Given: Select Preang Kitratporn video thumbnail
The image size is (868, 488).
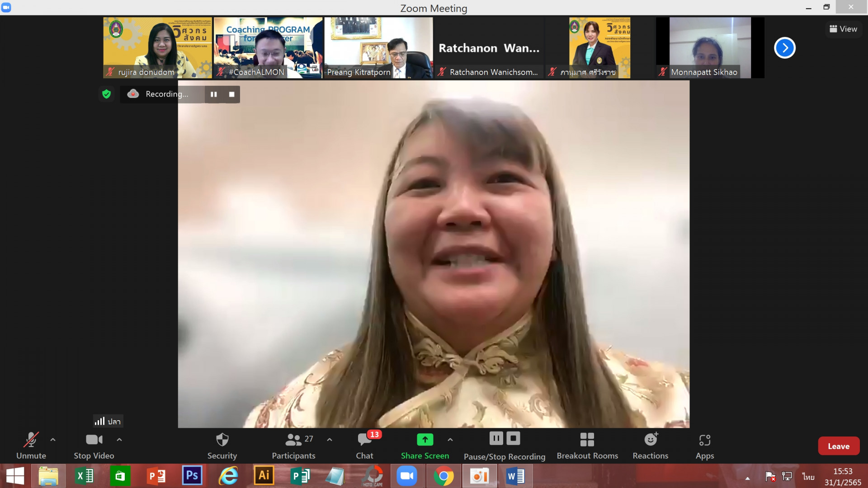Looking at the screenshot, I should 378,48.
